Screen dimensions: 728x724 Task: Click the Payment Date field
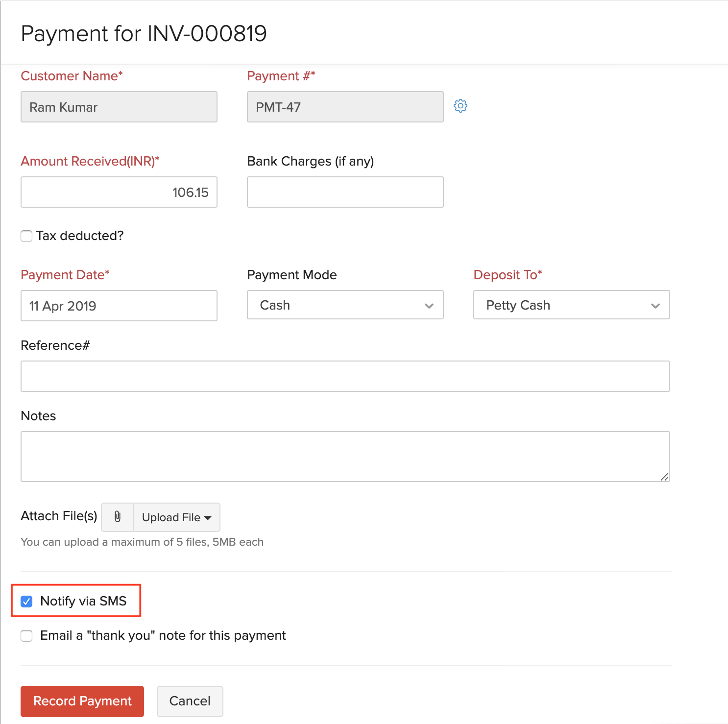119,306
